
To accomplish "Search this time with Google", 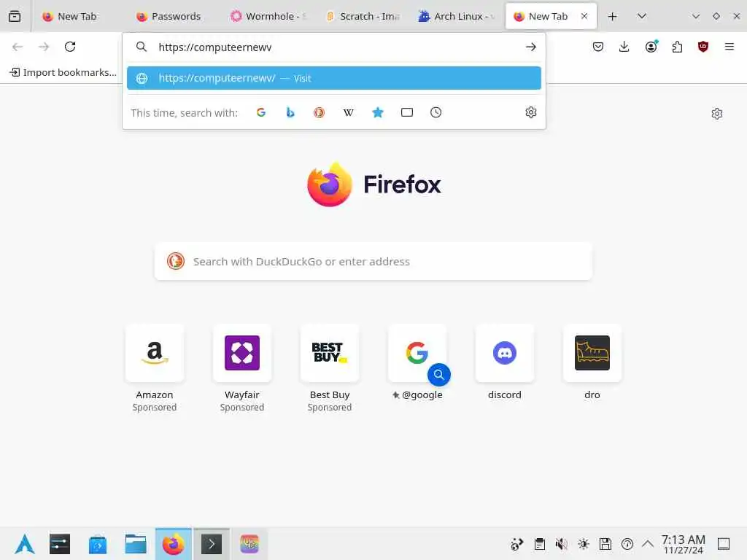I will (x=261, y=112).
